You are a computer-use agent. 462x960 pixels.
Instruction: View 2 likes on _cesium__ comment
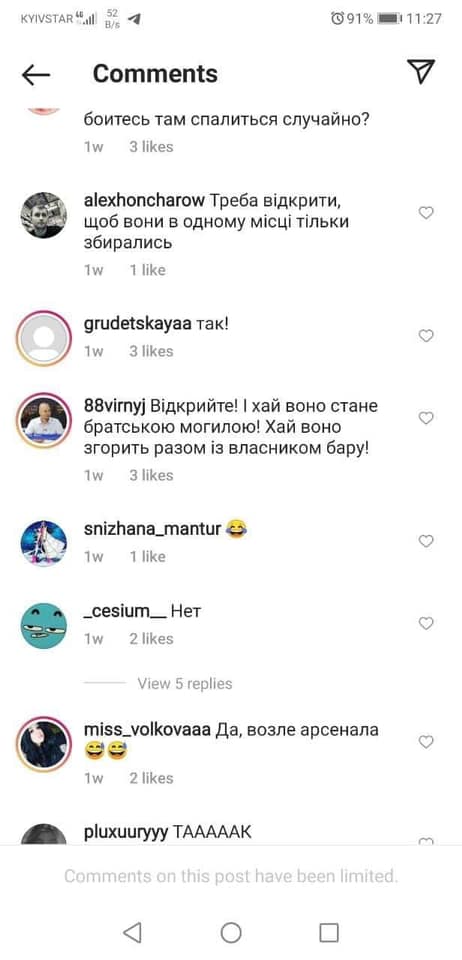point(151,639)
